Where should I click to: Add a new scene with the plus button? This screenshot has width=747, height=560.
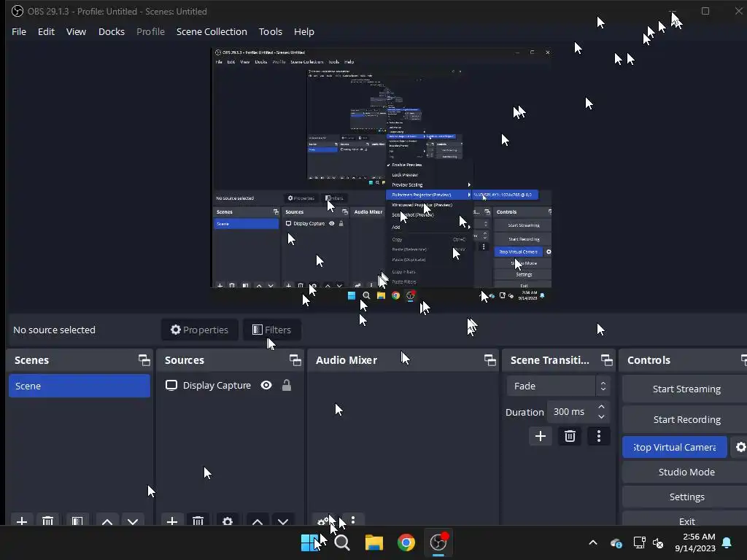[x=21, y=521]
